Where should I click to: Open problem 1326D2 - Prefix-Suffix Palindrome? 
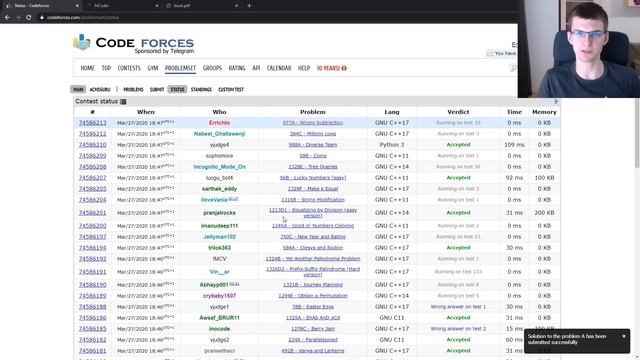[x=313, y=272]
